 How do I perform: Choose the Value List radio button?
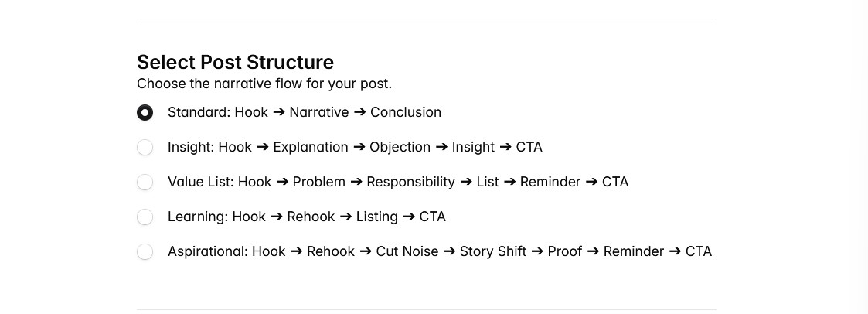145,183
